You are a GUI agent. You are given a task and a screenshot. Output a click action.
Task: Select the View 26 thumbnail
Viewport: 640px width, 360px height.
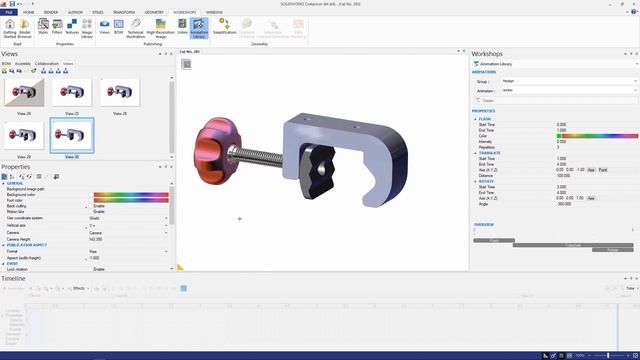[24, 92]
